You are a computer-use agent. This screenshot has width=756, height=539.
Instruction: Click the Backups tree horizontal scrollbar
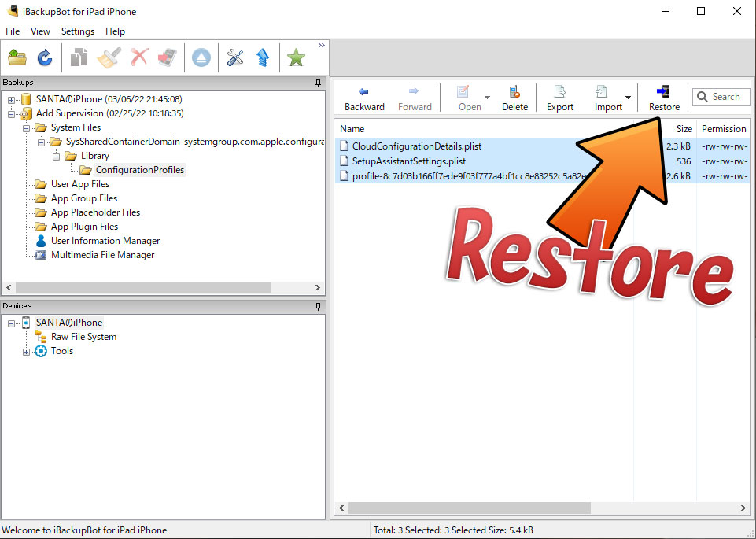[x=142, y=287]
